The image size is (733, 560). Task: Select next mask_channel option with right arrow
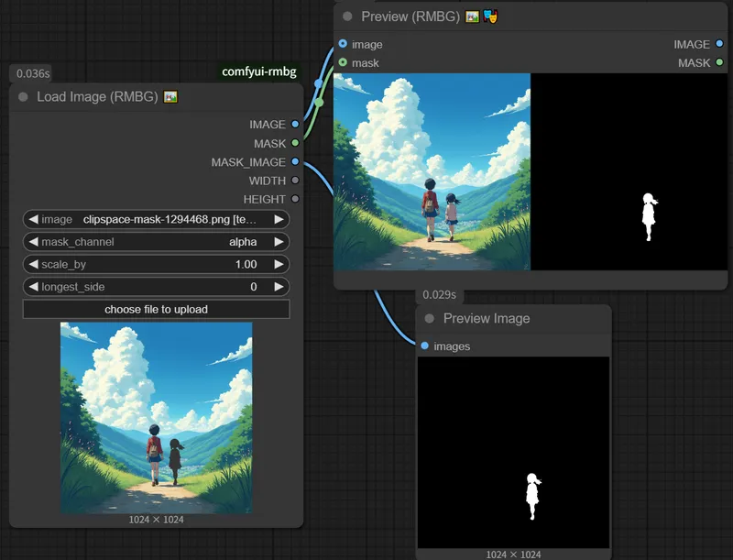279,242
